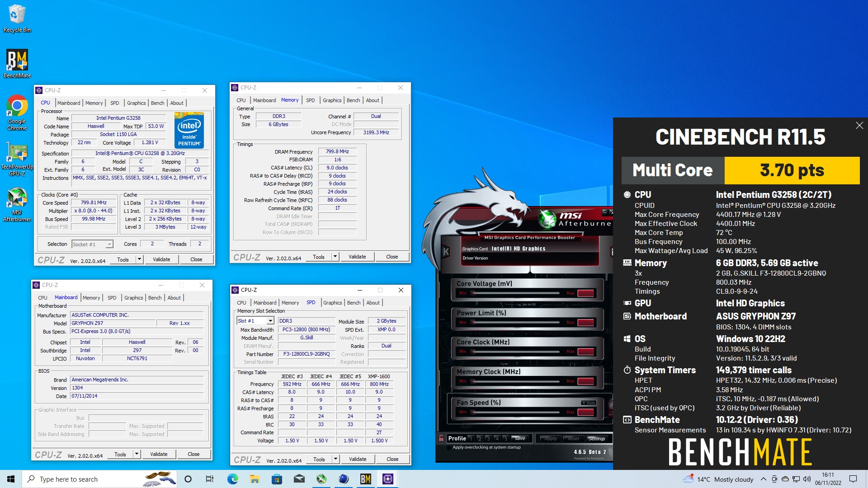Open the MSI Afterburner desktop shortcut
This screenshot has width=868, height=488.
17,204
